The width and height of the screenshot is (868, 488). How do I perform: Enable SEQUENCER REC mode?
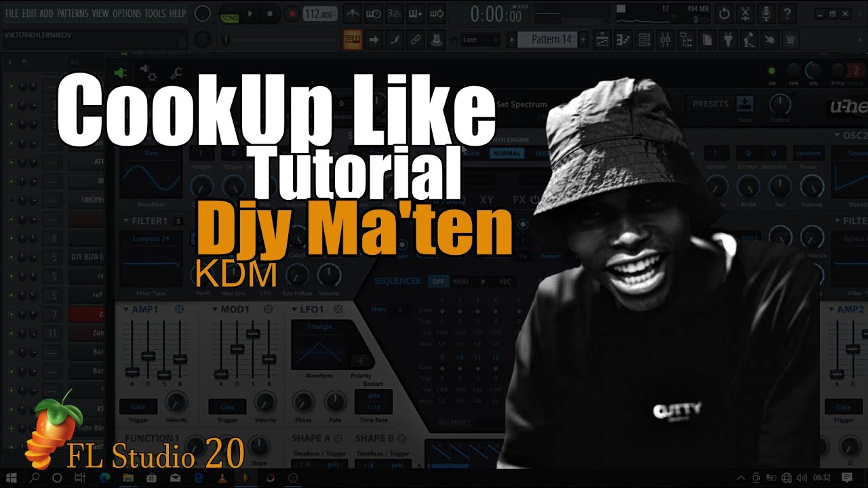click(x=505, y=281)
